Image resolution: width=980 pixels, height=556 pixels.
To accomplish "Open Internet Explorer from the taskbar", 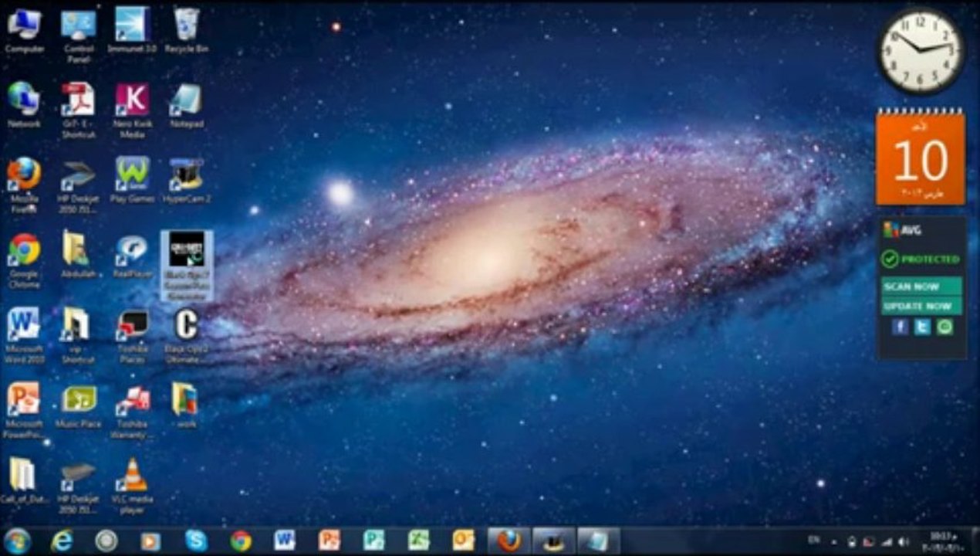I will (62, 541).
